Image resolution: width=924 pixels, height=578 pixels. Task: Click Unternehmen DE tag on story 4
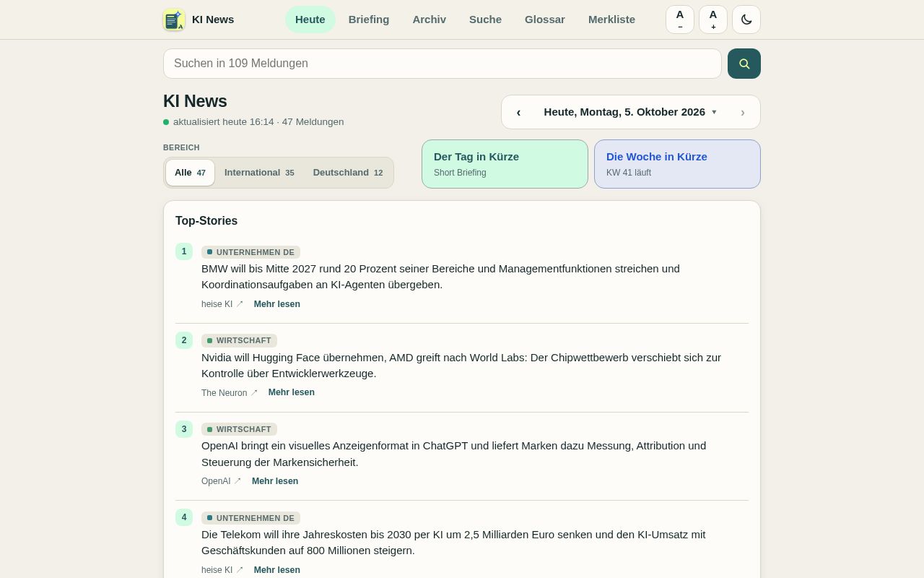coord(250,518)
